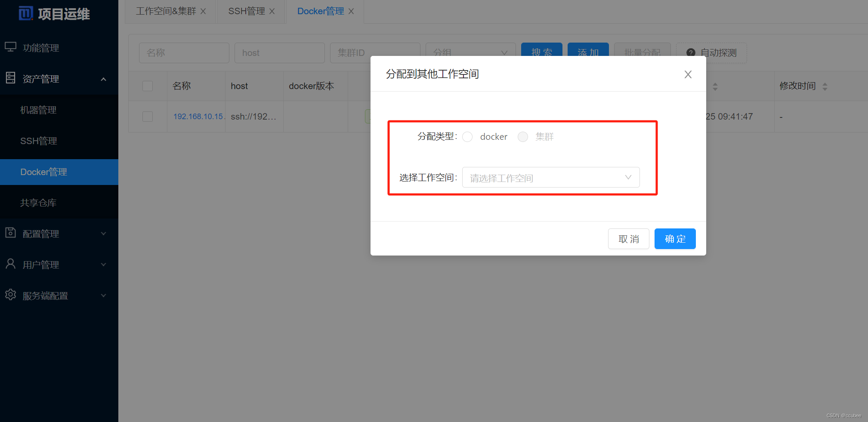
Task: Focus the 集群ID search field
Action: click(x=375, y=53)
